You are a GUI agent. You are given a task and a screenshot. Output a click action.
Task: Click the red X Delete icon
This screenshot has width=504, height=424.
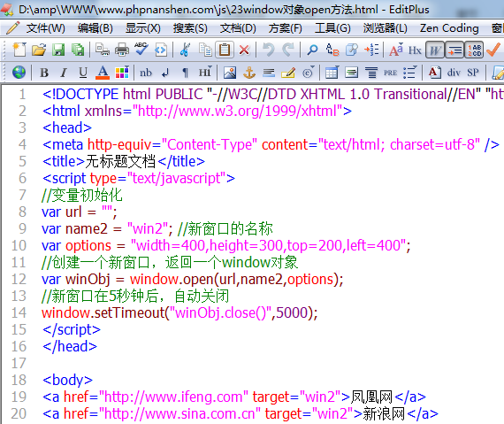pyautogui.click(x=244, y=50)
